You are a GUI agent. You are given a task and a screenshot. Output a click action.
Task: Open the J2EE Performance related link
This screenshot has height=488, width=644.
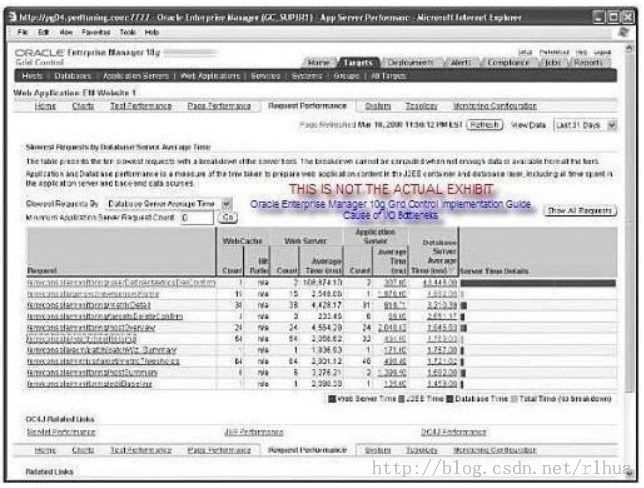click(241, 431)
